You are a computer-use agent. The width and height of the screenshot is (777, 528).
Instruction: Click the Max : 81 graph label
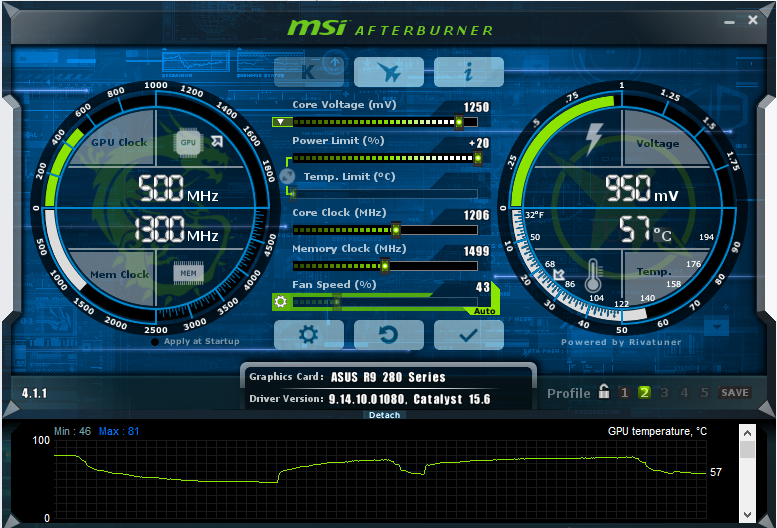coord(119,431)
